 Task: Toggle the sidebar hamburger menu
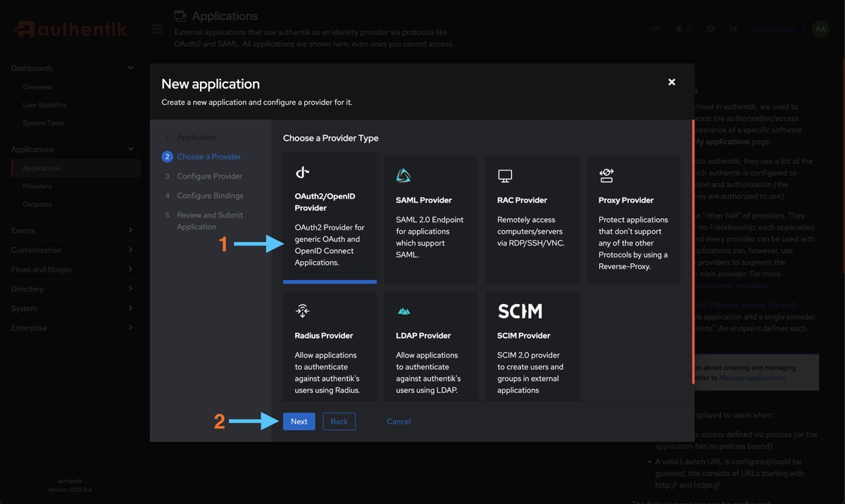pos(157,29)
